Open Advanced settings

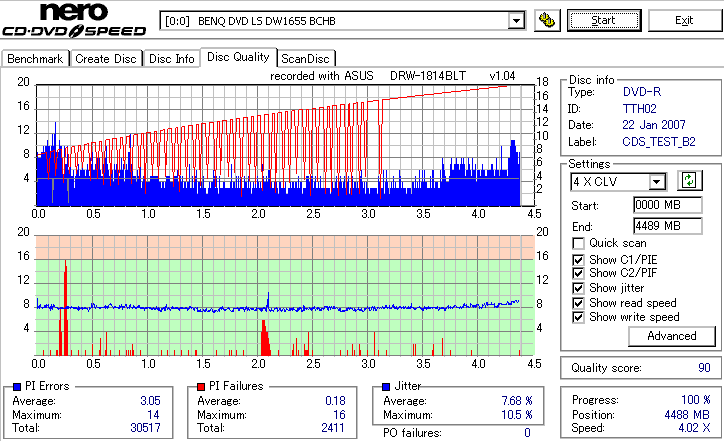(x=672, y=336)
